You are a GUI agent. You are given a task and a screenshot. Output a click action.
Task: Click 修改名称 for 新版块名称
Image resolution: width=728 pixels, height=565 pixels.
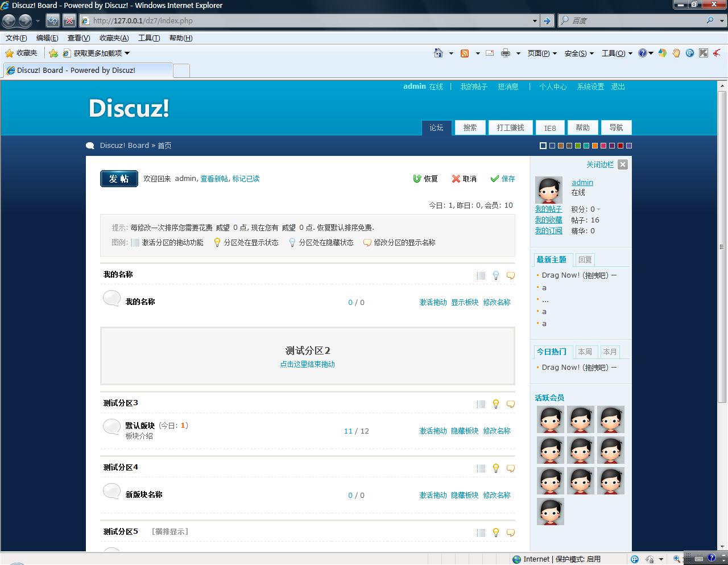[497, 495]
